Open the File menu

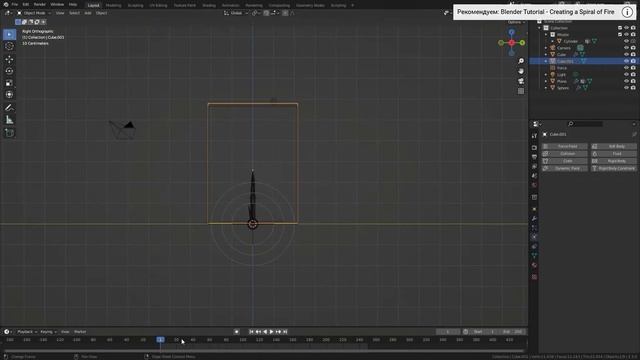coord(15,4)
